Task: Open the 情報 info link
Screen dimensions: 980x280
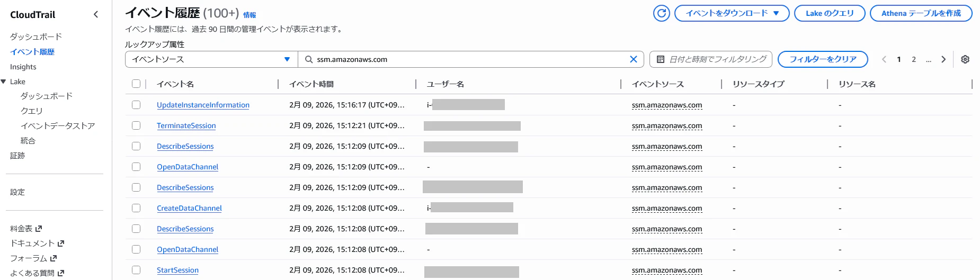Action: pos(250,15)
